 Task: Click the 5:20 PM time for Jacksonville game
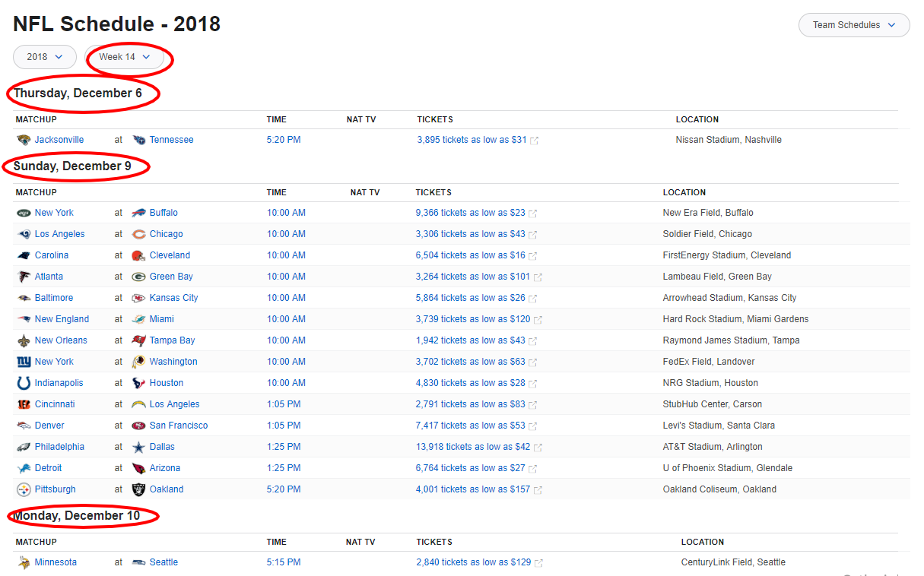pyautogui.click(x=284, y=140)
